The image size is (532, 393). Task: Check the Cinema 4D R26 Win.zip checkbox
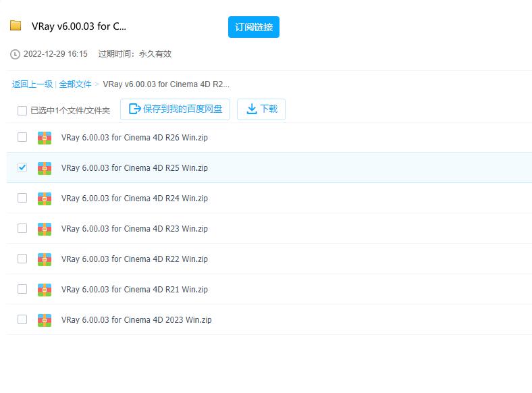(22, 137)
